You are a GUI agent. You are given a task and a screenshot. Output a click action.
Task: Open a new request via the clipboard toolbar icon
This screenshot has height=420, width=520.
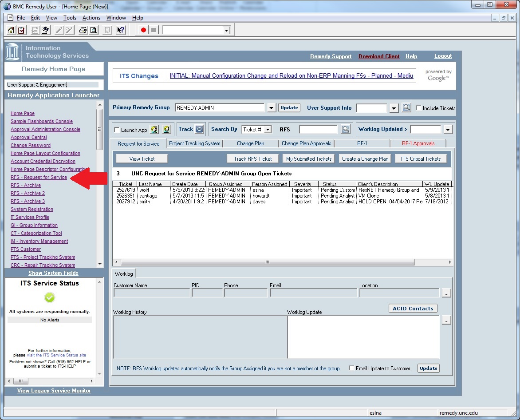click(21, 30)
